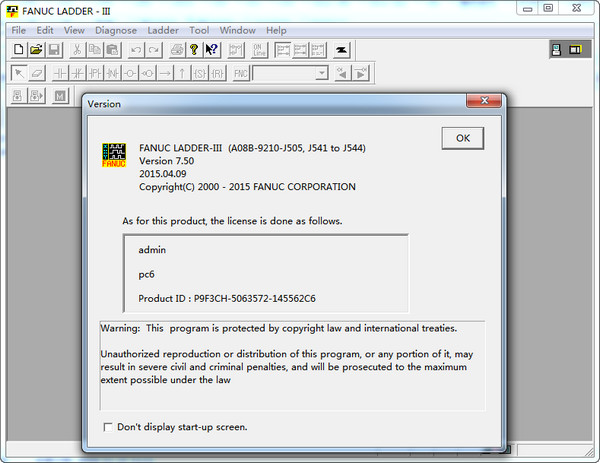Open the View menu
Image resolution: width=600 pixels, height=463 pixels.
pos(74,30)
